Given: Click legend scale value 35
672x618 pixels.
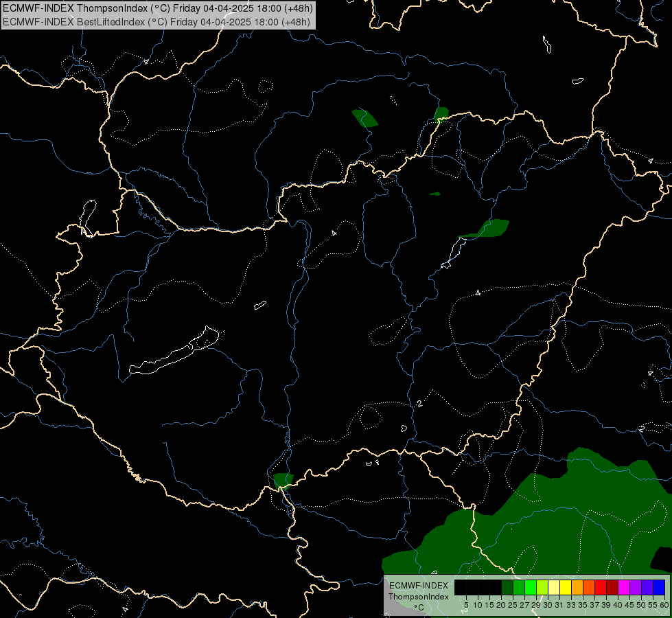Looking at the screenshot, I should [x=583, y=605].
